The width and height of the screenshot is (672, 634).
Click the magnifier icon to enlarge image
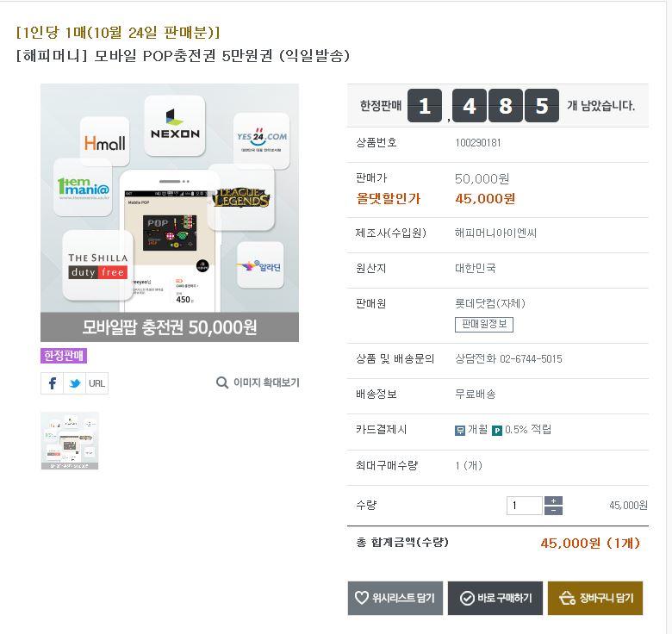point(222,382)
